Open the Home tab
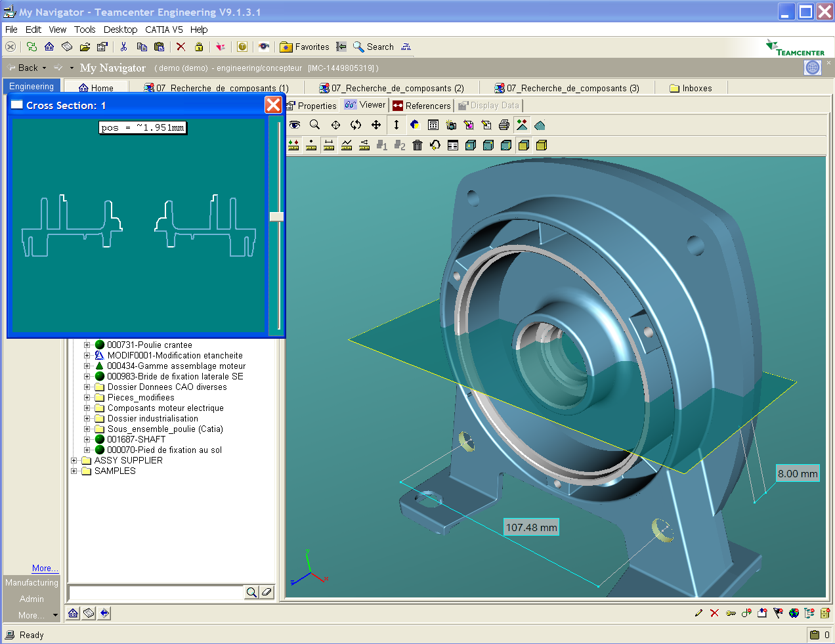Viewport: 835px width, 644px height. [96, 88]
